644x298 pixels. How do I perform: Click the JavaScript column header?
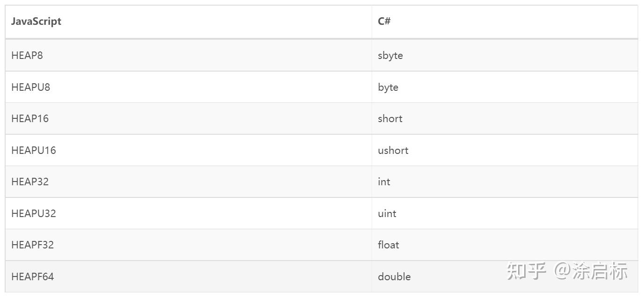[36, 22]
